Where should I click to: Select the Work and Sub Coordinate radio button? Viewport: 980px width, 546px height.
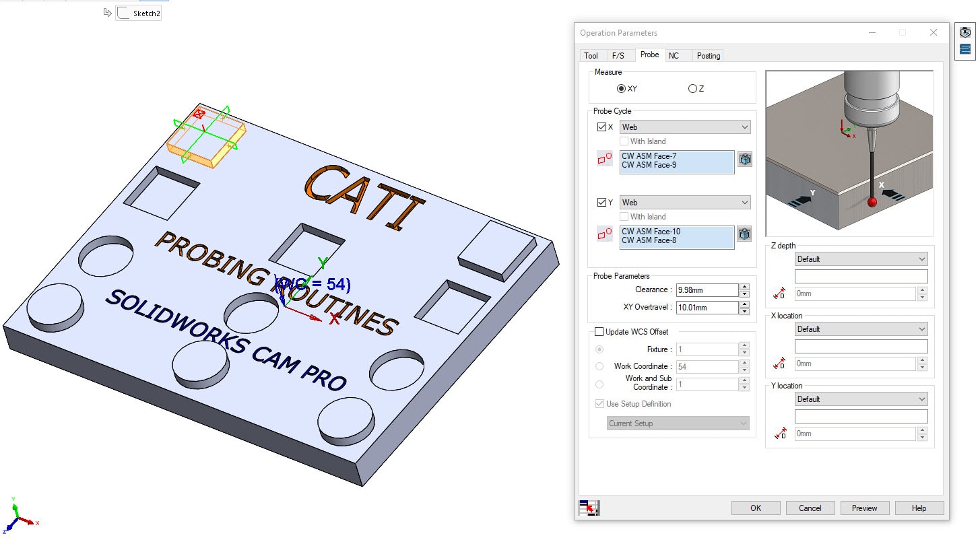pos(599,384)
